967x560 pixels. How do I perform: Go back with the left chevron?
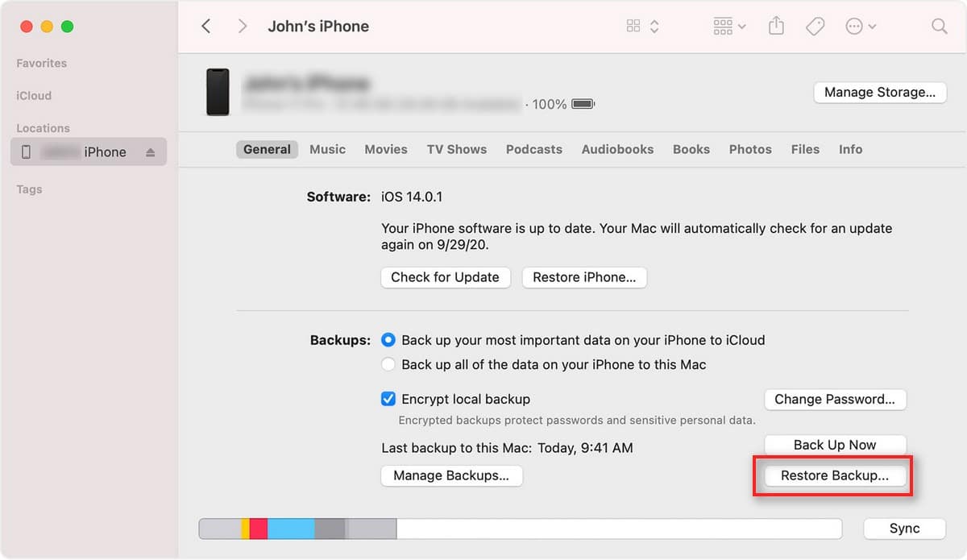click(206, 26)
